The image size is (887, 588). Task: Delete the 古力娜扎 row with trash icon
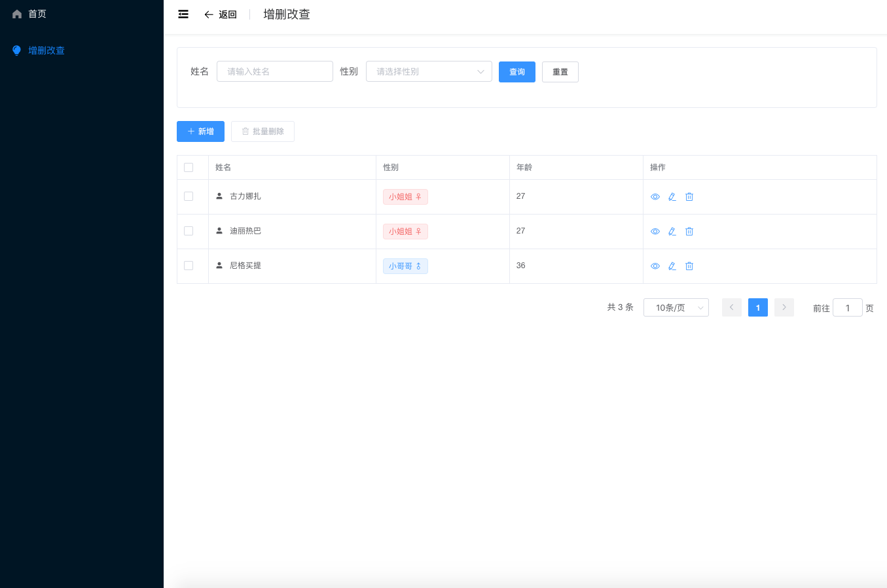[x=689, y=197]
